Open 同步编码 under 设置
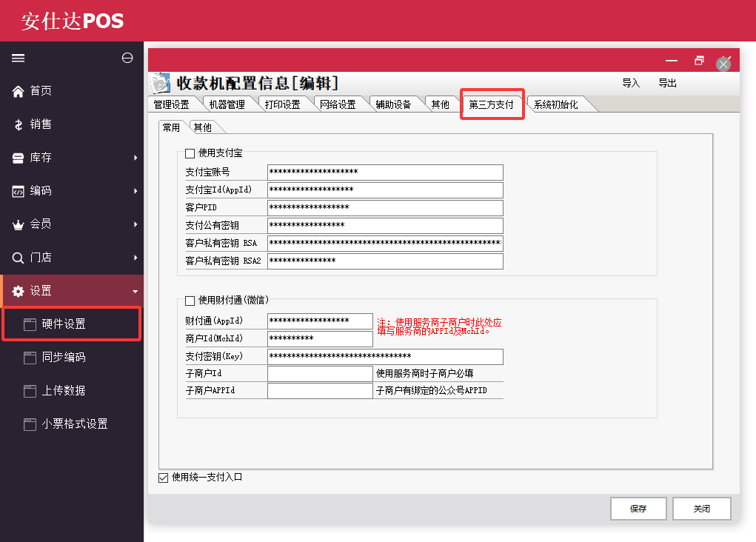This screenshot has width=756, height=542. (72, 358)
